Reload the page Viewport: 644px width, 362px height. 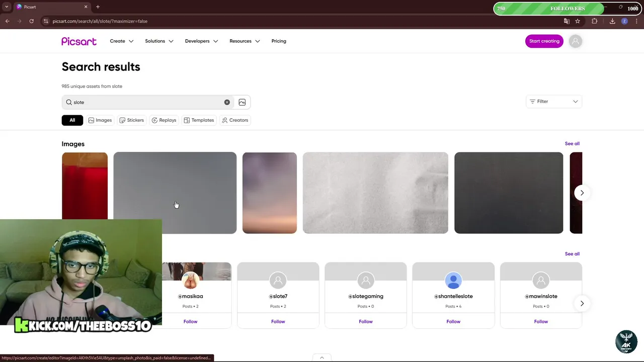tap(31, 21)
